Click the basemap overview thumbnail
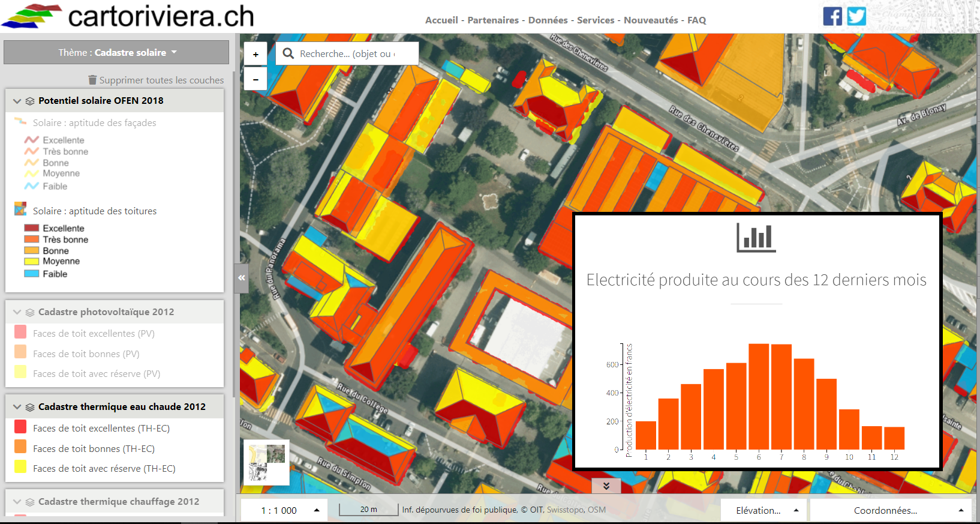 point(266,462)
